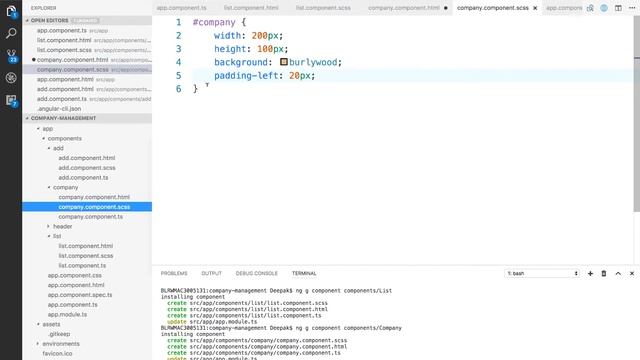Collapse the COMPANY-MANAGEMENT section
Screen dimensions: 640x360
(x=27, y=118)
